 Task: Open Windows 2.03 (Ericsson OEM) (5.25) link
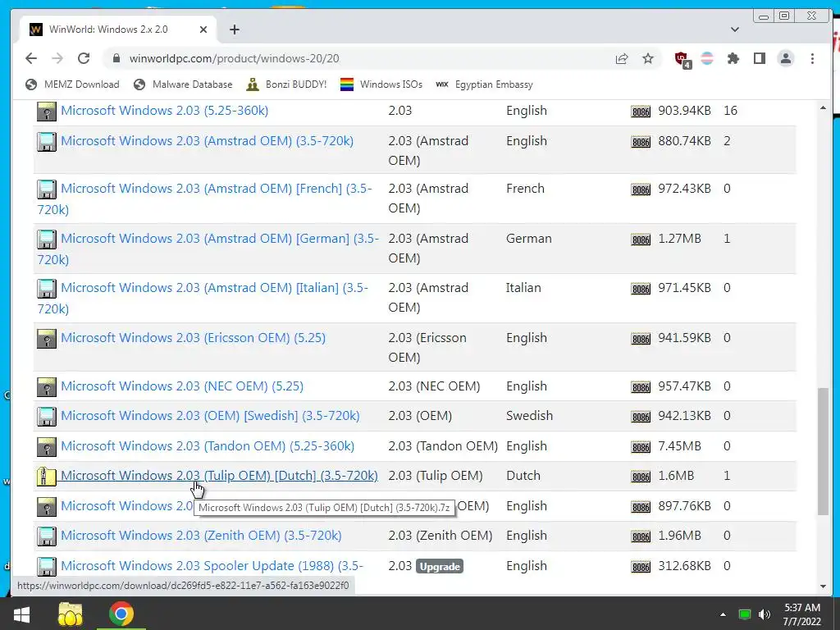pos(193,337)
